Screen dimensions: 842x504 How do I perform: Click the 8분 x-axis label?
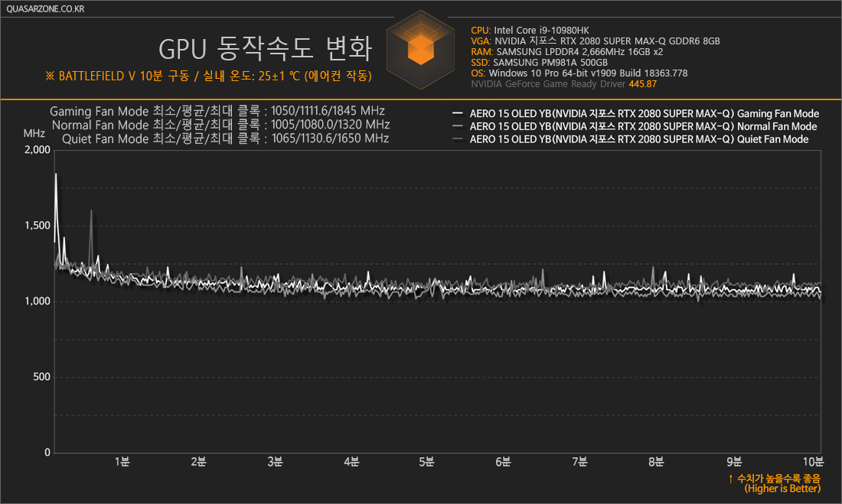pyautogui.click(x=656, y=462)
